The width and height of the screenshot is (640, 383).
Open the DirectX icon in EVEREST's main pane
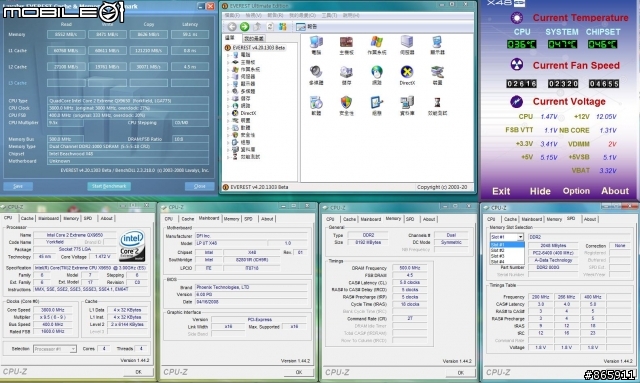pos(407,72)
